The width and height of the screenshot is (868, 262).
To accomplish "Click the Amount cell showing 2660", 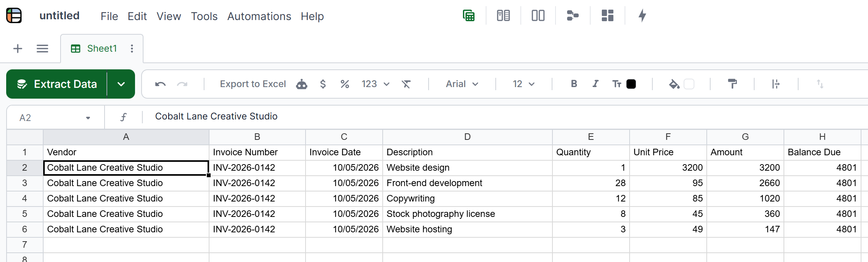I will click(x=745, y=183).
